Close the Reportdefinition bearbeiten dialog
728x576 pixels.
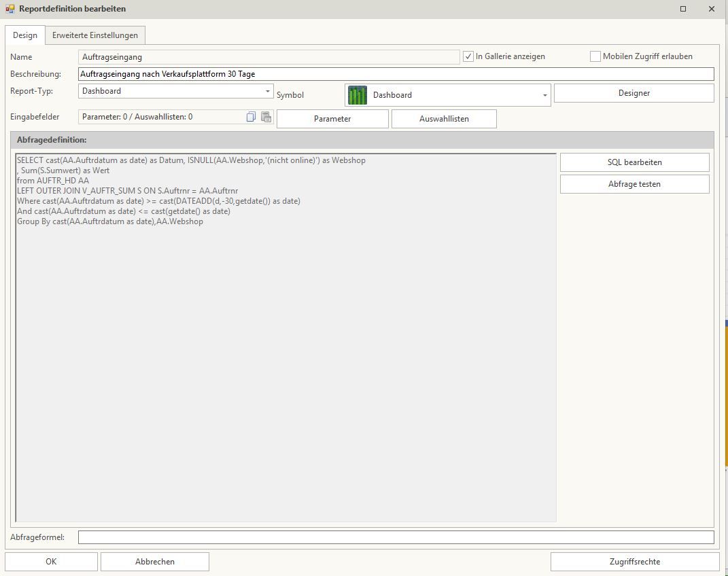pyautogui.click(x=712, y=9)
